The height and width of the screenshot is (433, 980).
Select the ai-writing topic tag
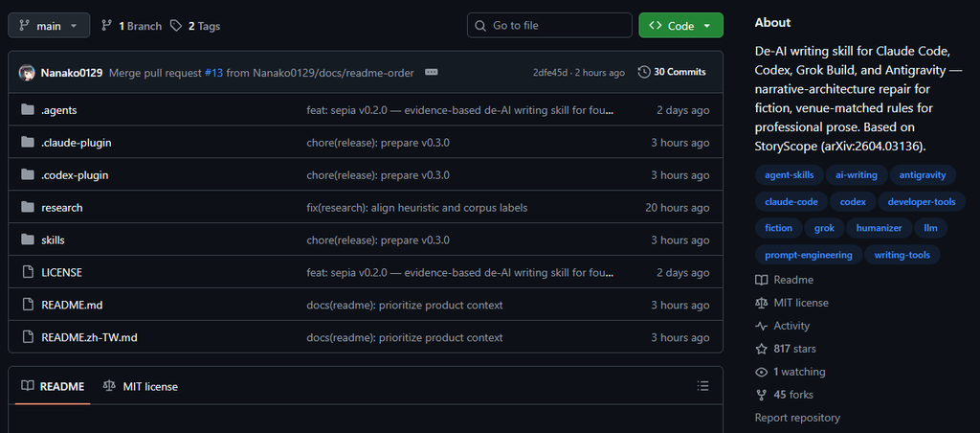pyautogui.click(x=857, y=175)
